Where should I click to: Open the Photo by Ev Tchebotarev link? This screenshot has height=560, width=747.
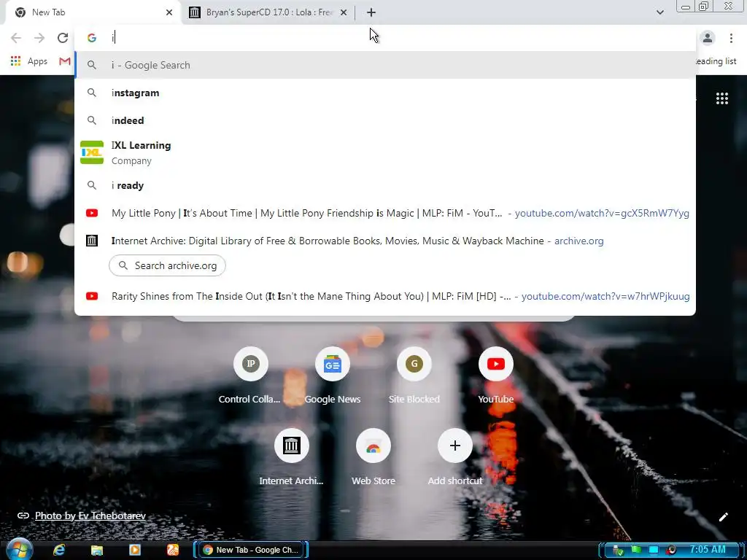90,516
